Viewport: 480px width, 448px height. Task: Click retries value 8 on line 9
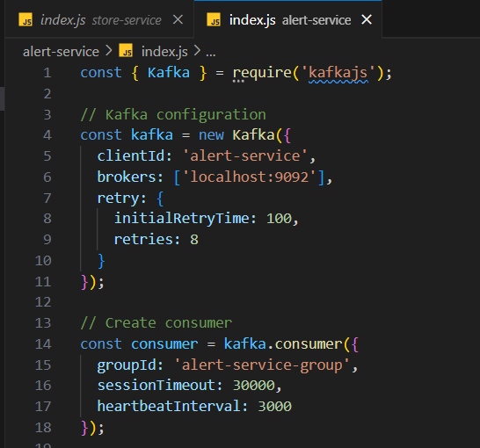tap(194, 240)
